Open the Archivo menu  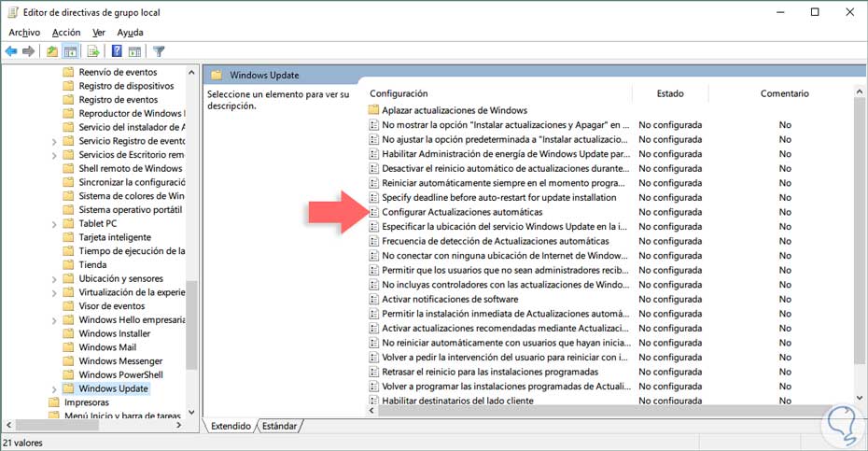(24, 33)
